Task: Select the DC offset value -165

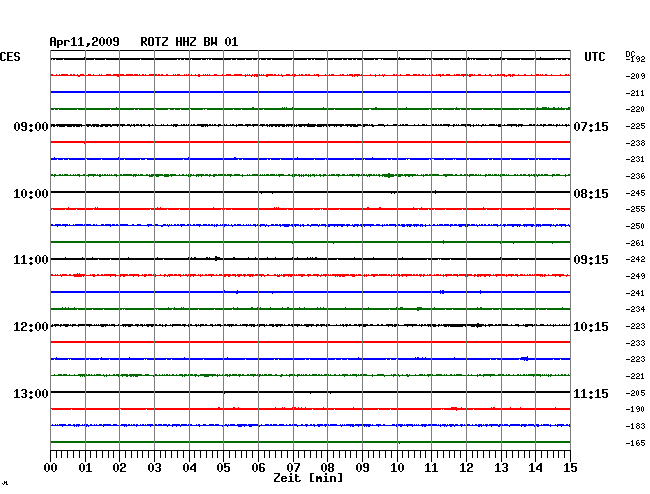Action: click(635, 443)
